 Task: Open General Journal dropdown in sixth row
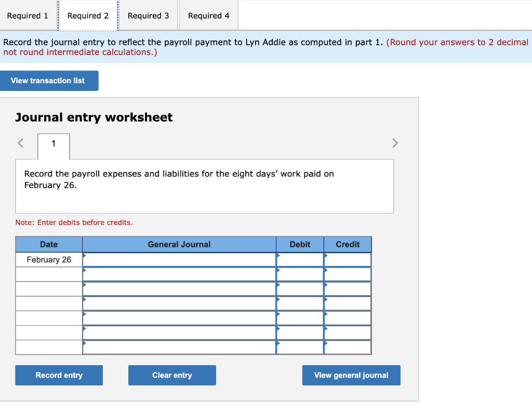pyautogui.click(x=179, y=332)
